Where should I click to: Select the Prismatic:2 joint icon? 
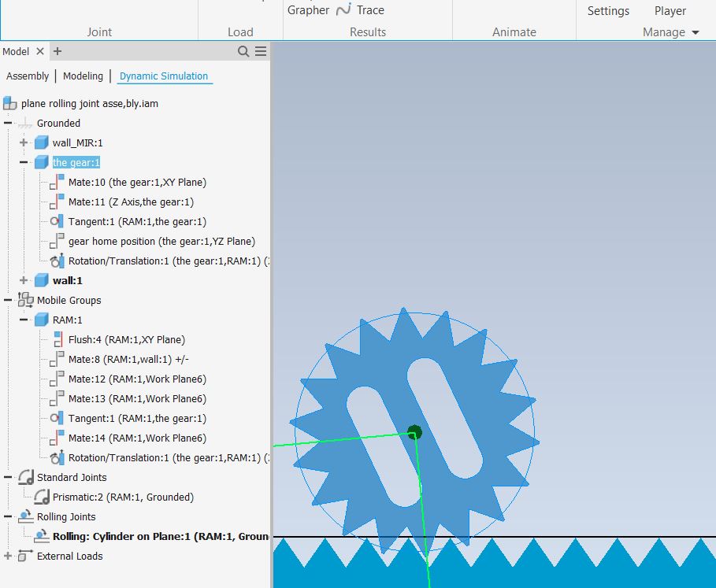coord(43,497)
